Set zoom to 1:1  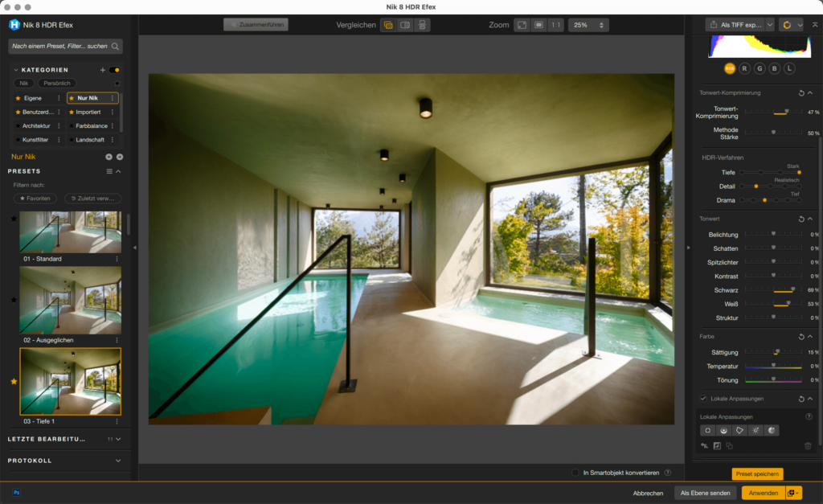[556, 25]
